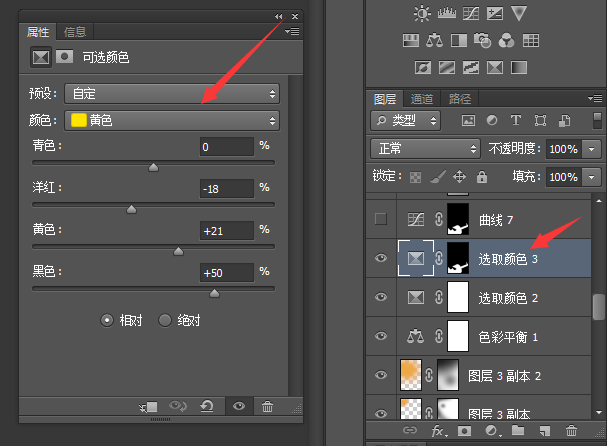Lock transparent pixels icon
Screen dimensions: 607x446
(415, 177)
